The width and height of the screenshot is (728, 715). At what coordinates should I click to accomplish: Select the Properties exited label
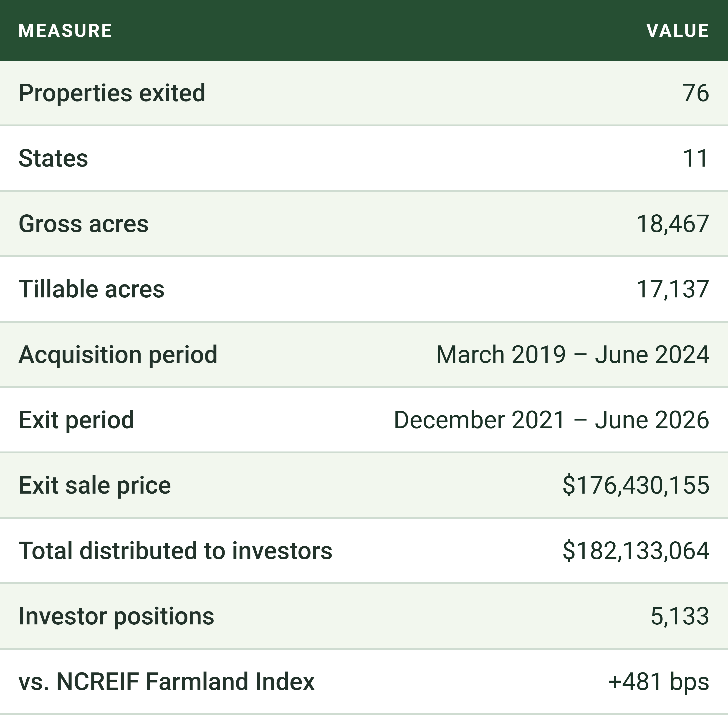point(112,93)
